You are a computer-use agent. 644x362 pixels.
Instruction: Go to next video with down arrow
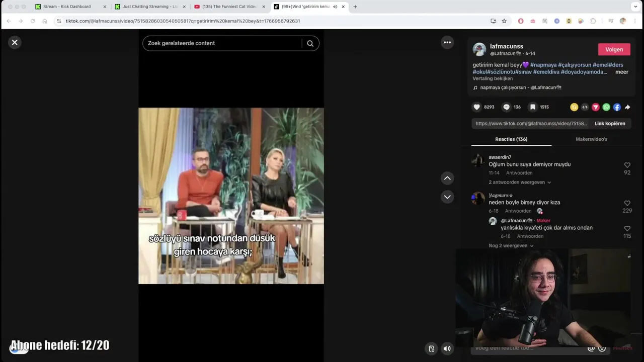point(447,197)
